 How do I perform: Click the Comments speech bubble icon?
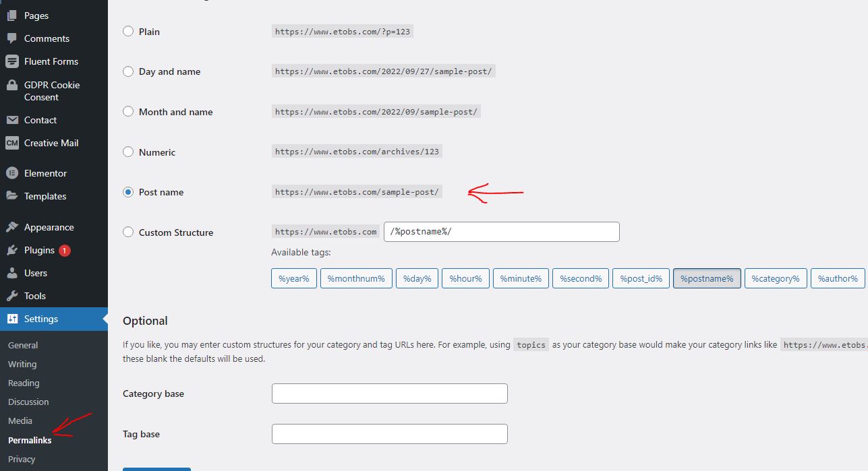[11, 38]
